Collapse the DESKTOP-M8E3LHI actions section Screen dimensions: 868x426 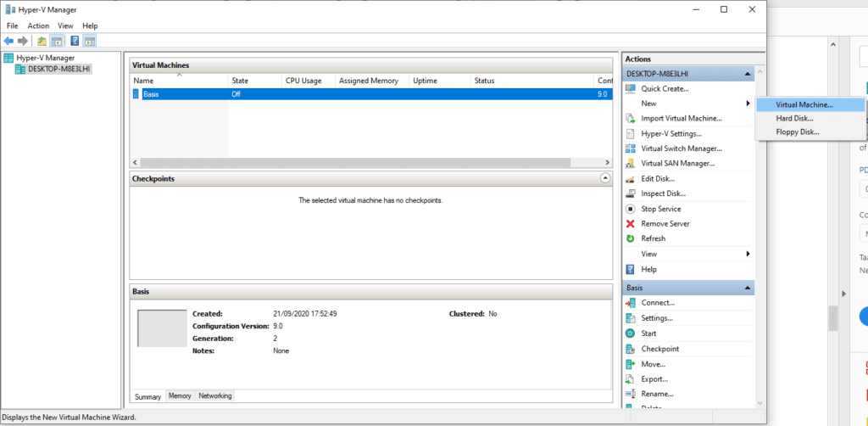click(x=748, y=74)
